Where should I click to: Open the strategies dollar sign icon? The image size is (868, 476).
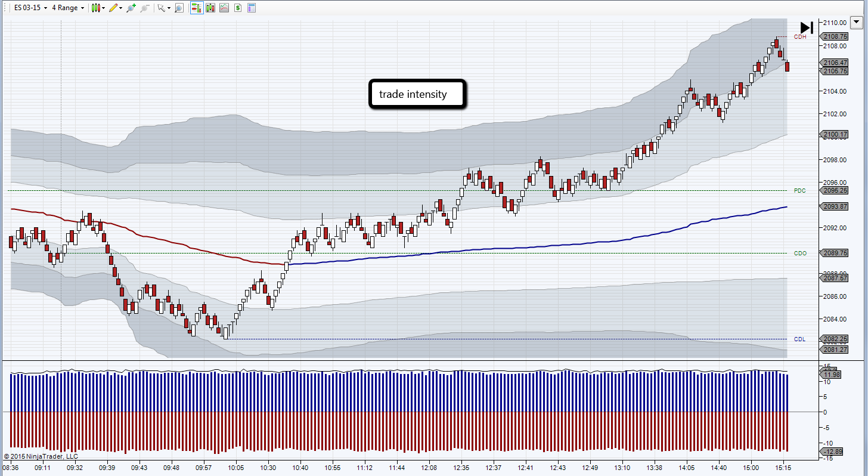tap(237, 8)
